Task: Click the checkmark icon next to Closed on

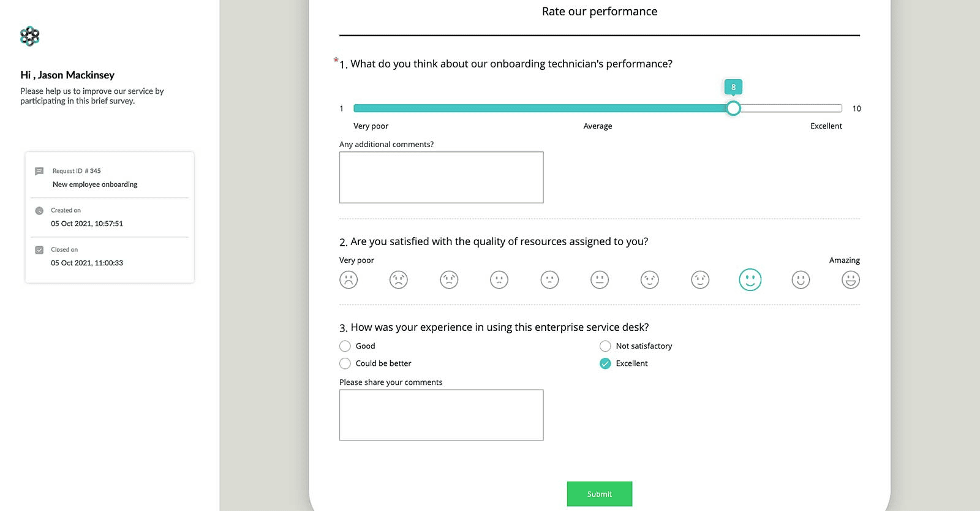Action: [39, 249]
